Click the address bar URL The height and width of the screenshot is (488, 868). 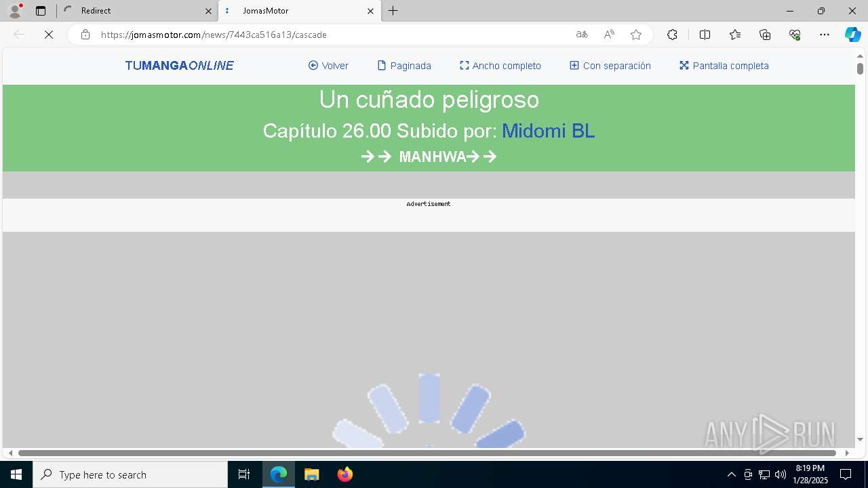click(214, 35)
